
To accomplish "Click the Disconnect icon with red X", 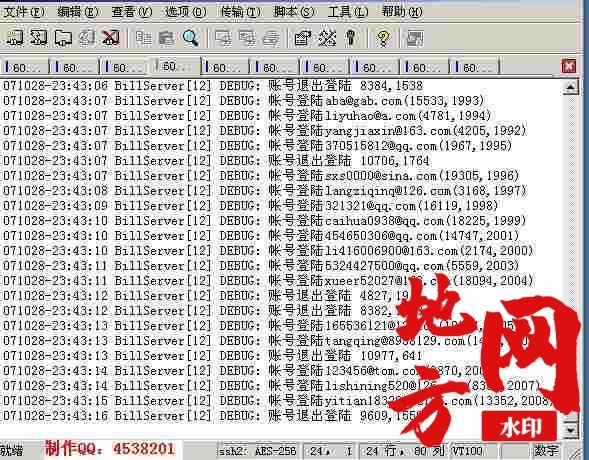I will (111, 38).
